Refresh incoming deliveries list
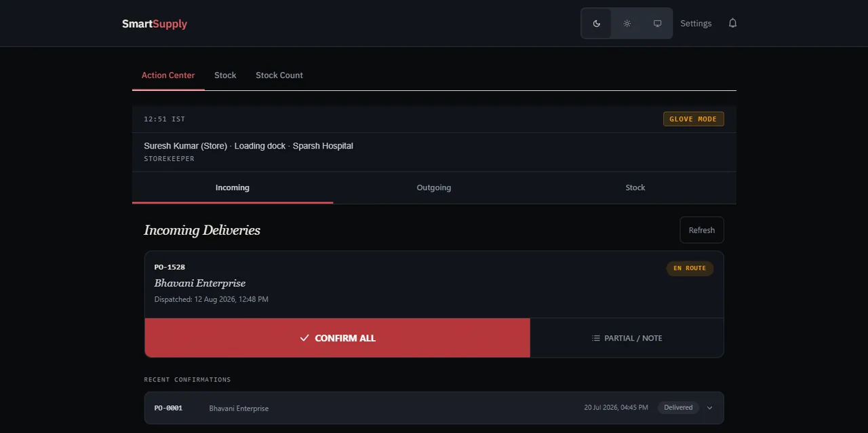 [x=702, y=230]
